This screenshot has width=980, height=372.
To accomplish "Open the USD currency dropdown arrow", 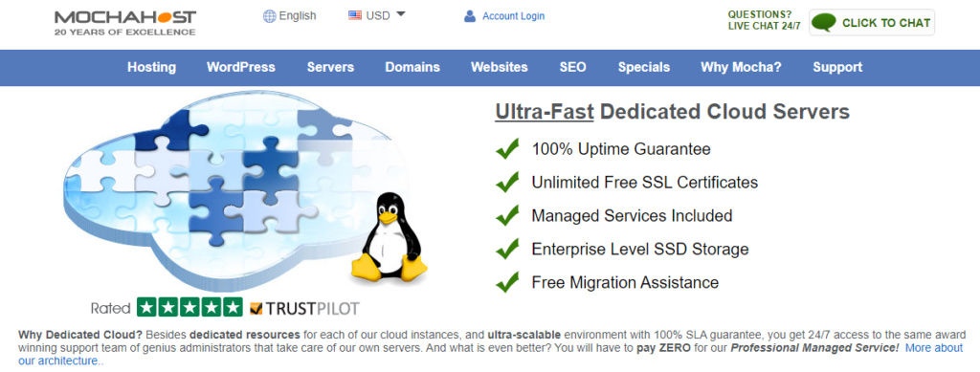I will click(x=401, y=13).
